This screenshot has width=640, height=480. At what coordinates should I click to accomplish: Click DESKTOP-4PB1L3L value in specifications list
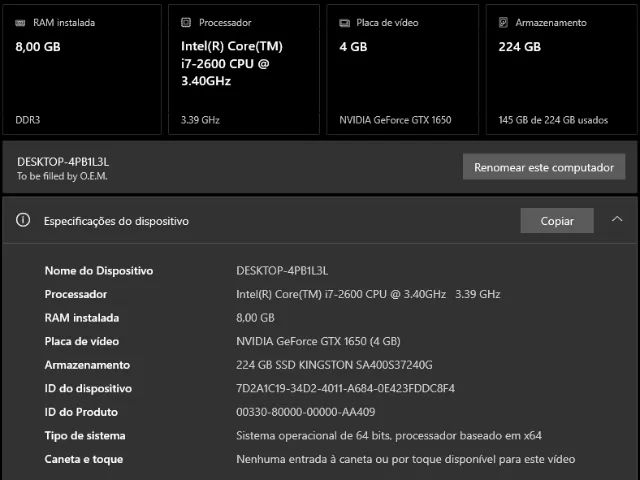(x=282, y=271)
